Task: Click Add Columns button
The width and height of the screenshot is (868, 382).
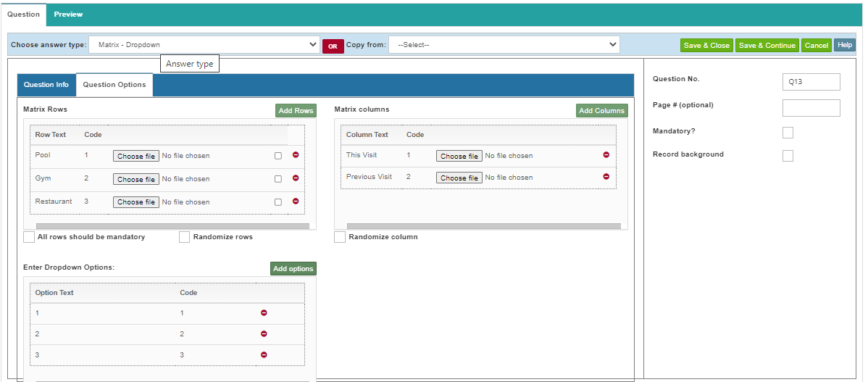Action: [x=602, y=111]
